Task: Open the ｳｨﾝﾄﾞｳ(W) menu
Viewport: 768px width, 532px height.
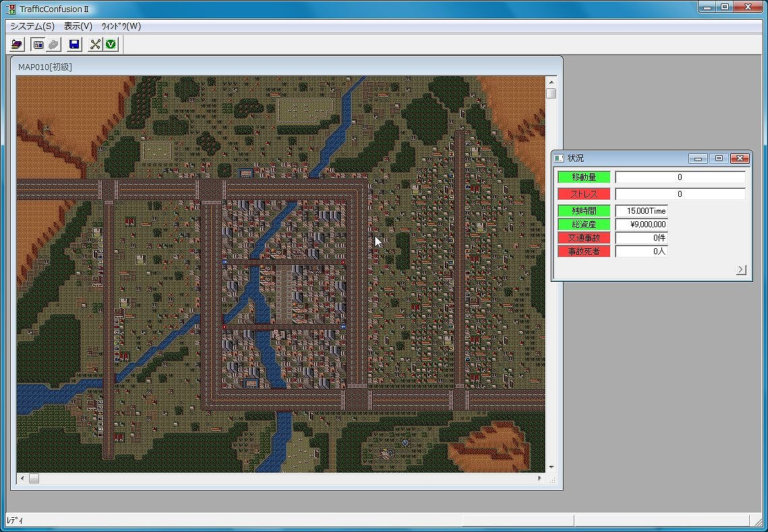Action: click(x=121, y=26)
